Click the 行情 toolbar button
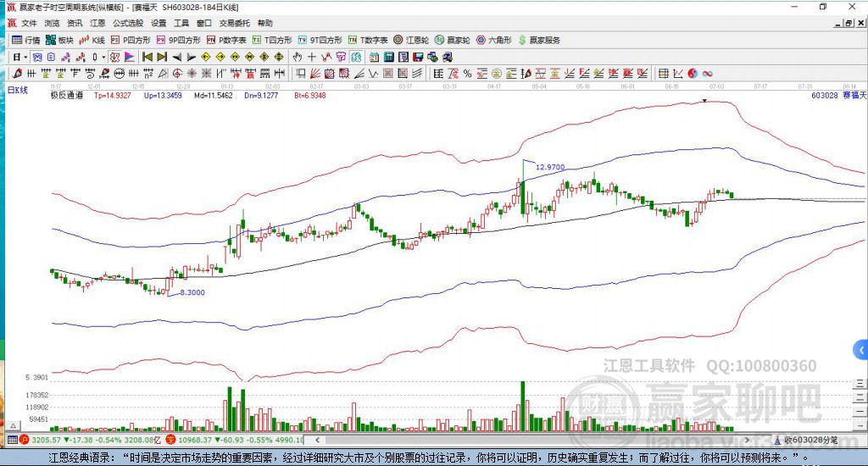The image size is (868, 466). [26, 40]
